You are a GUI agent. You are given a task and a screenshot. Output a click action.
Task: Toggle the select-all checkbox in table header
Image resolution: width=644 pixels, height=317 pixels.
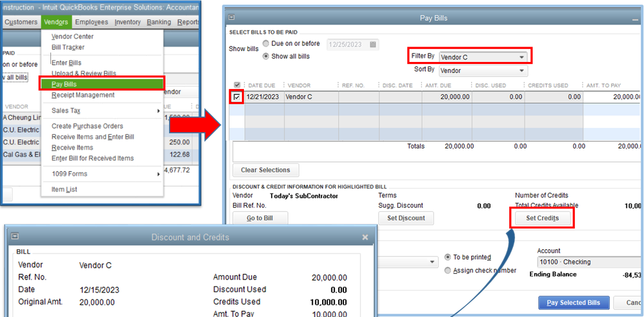(237, 85)
